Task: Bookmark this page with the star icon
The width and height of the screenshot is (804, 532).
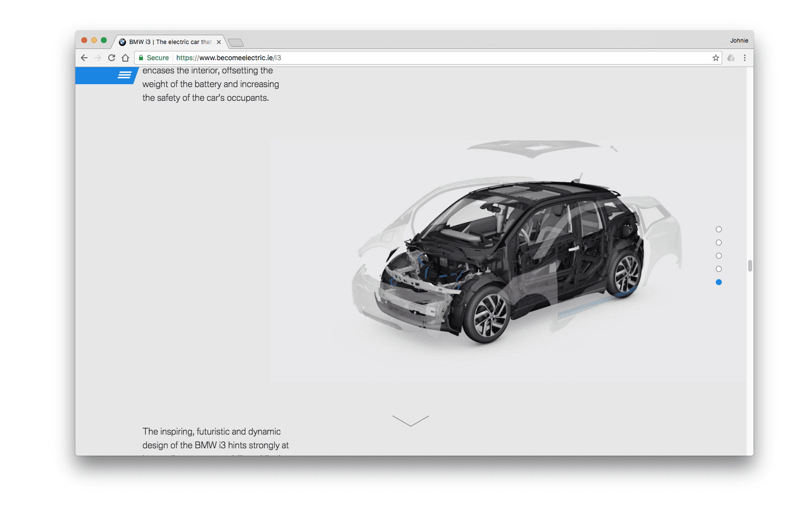Action: coord(716,58)
